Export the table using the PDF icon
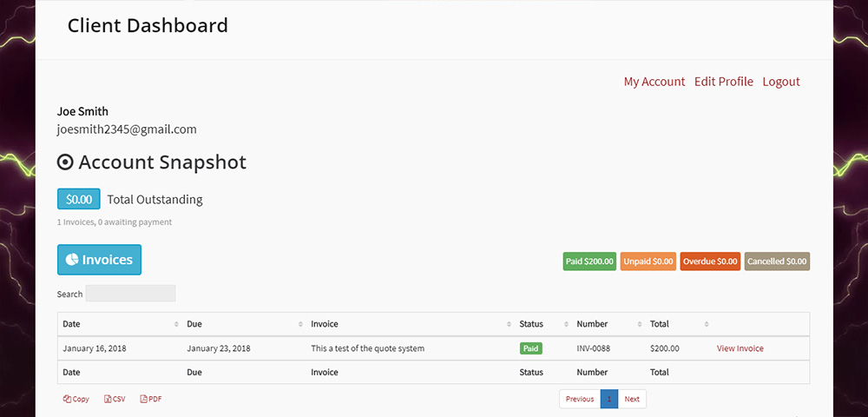 click(x=143, y=399)
